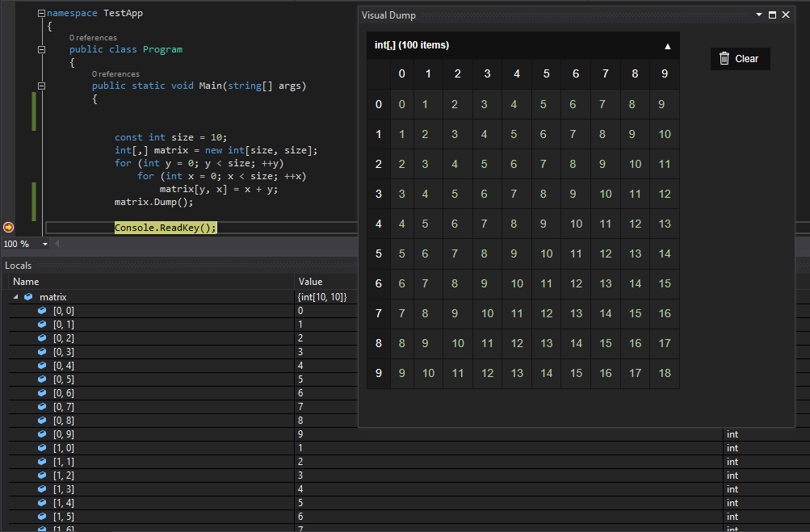The height and width of the screenshot is (532, 810).
Task: Click the row 4, column 6 cell in Visual Dump
Action: pyautogui.click(x=576, y=224)
